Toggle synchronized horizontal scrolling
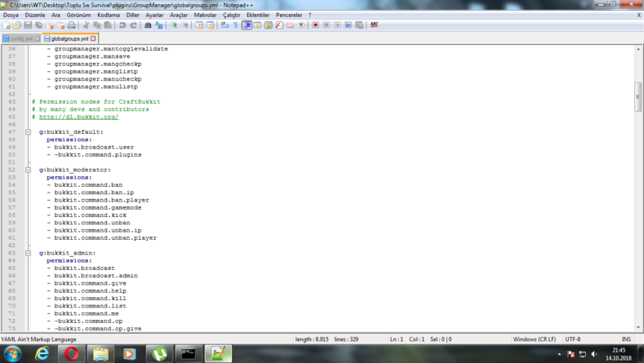 pyautogui.click(x=211, y=25)
